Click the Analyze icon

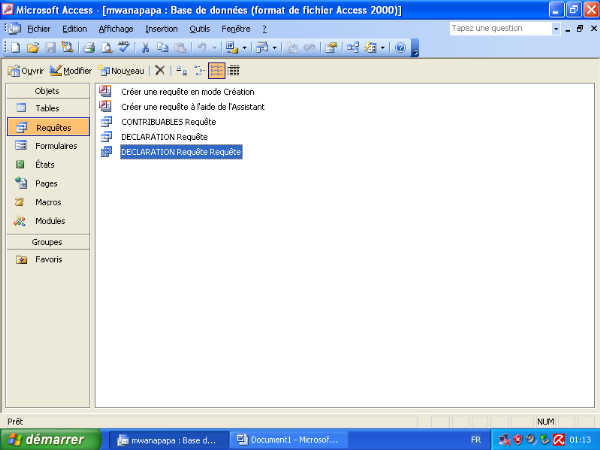262,48
